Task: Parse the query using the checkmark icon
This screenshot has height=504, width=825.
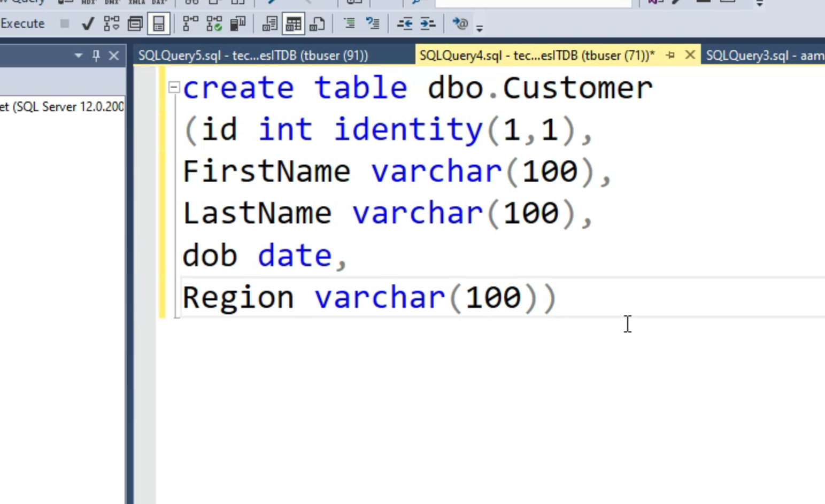Action: 88,24
